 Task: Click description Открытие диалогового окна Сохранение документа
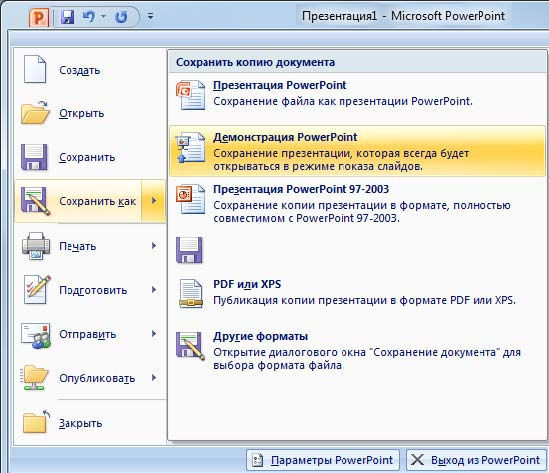(367, 359)
